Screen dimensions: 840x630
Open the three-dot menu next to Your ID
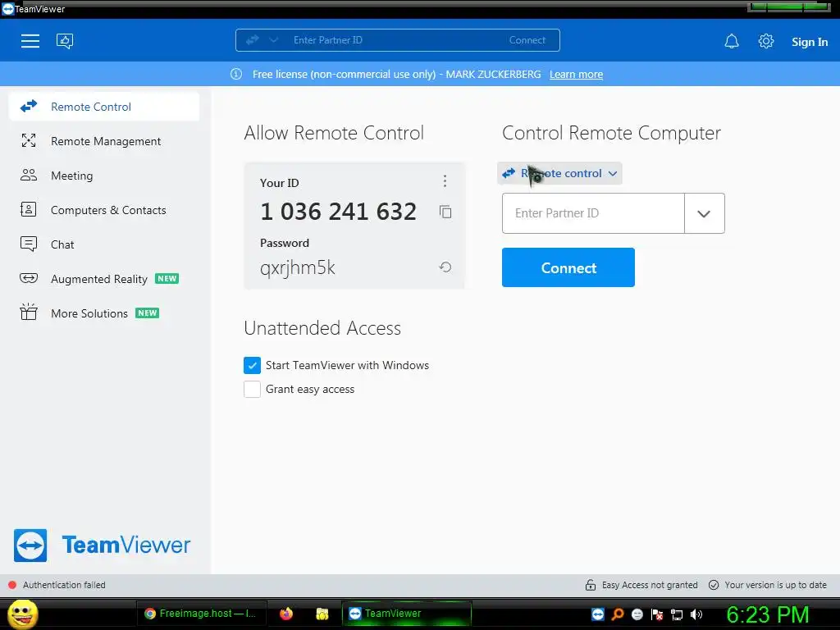445,181
